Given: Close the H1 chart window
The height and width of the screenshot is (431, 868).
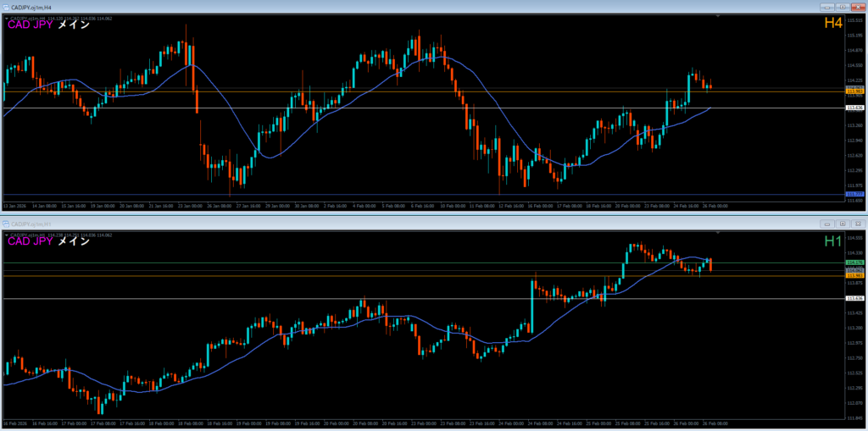Looking at the screenshot, I should [x=857, y=224].
